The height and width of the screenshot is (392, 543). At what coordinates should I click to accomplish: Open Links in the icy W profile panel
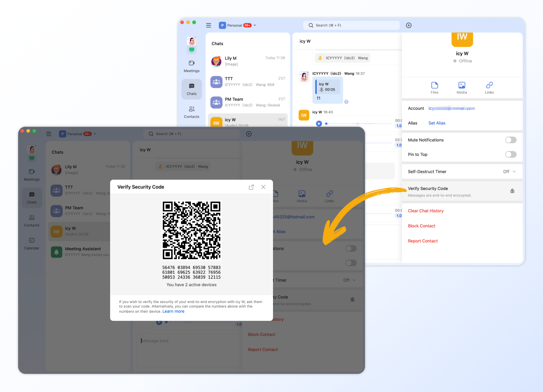(x=489, y=87)
